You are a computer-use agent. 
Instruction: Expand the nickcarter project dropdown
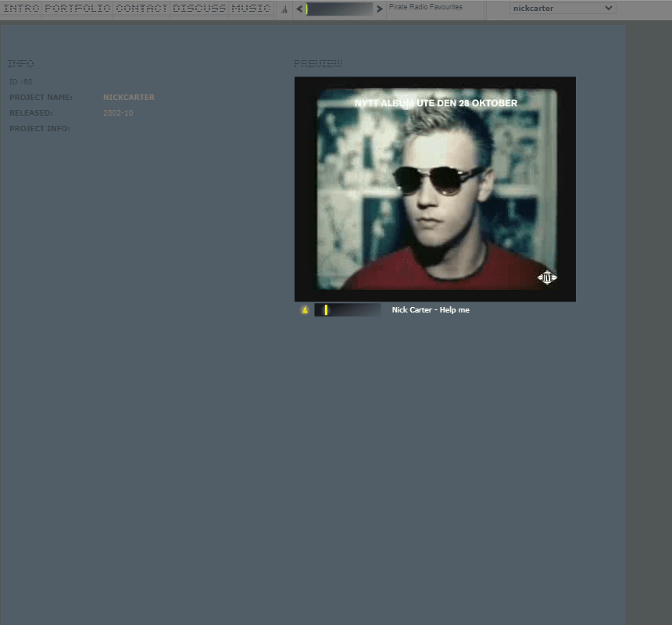point(563,8)
